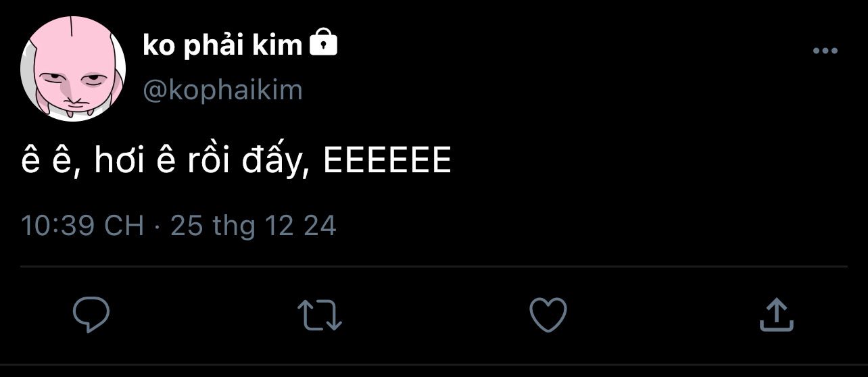View the profile picture of @kophaikim
This screenshot has width=868, height=377.
74,70
